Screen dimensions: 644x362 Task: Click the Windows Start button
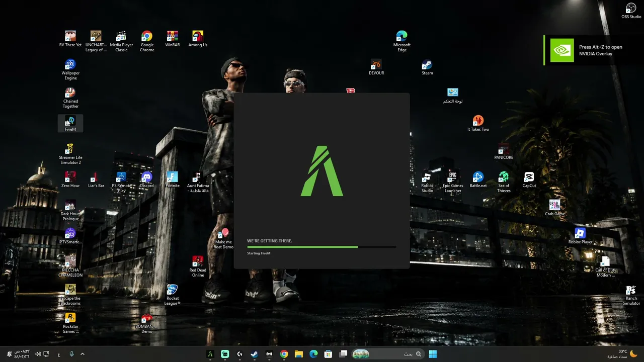(x=433, y=354)
